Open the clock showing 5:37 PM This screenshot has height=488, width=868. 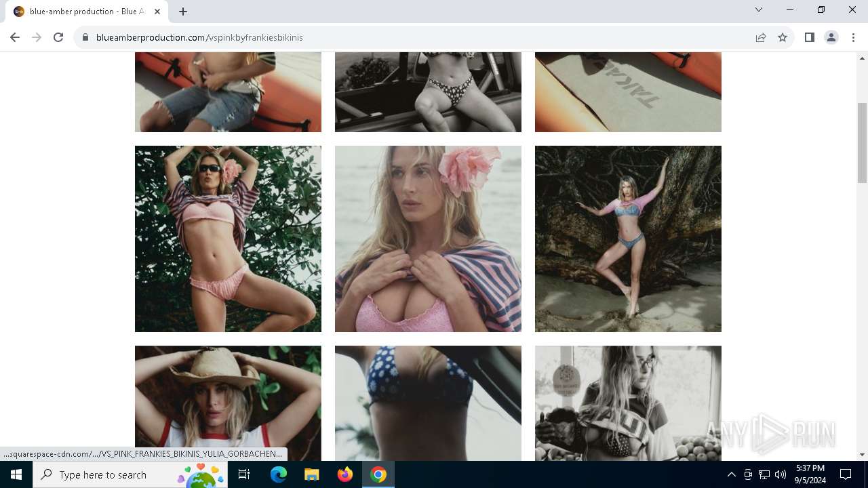810,474
